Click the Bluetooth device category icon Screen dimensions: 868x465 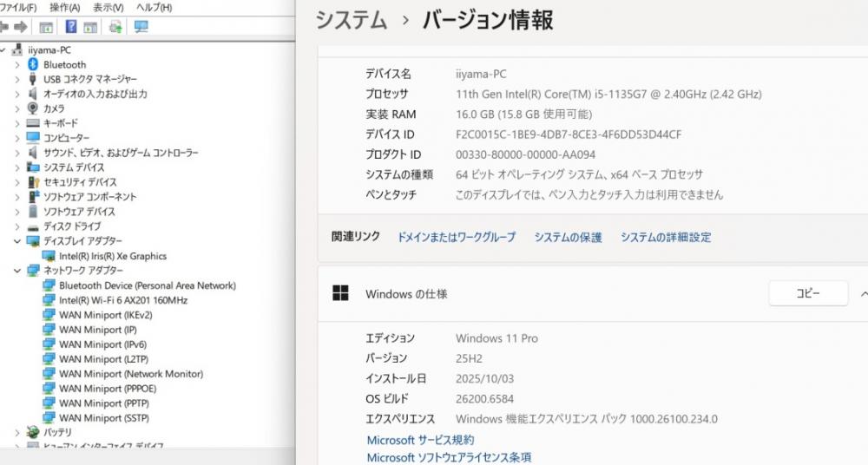pos(34,64)
